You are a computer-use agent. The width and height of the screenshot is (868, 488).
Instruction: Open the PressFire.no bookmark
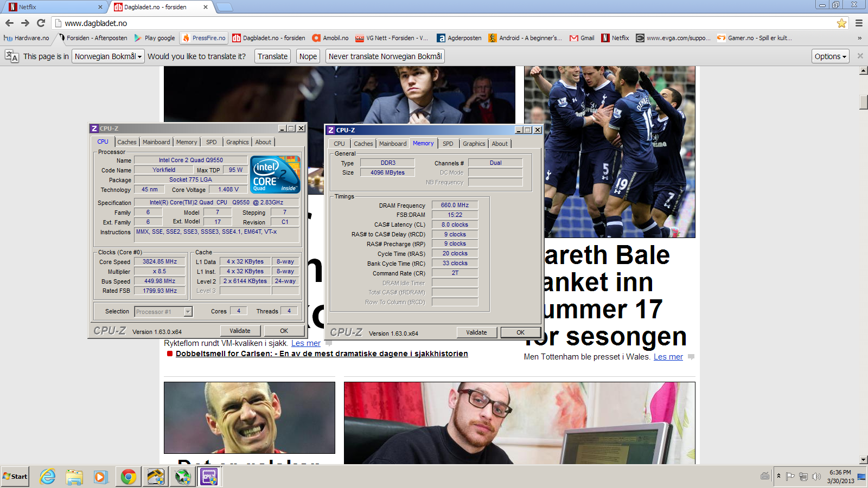pyautogui.click(x=204, y=38)
